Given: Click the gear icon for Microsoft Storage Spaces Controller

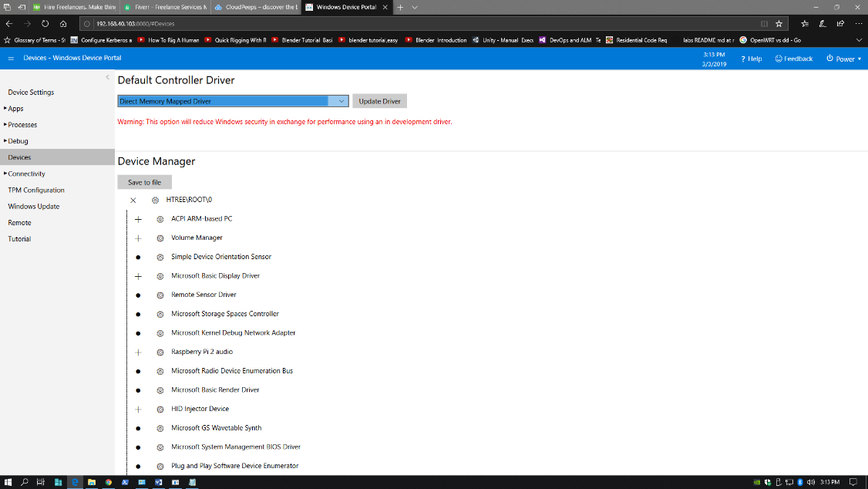Looking at the screenshot, I should tap(160, 315).
